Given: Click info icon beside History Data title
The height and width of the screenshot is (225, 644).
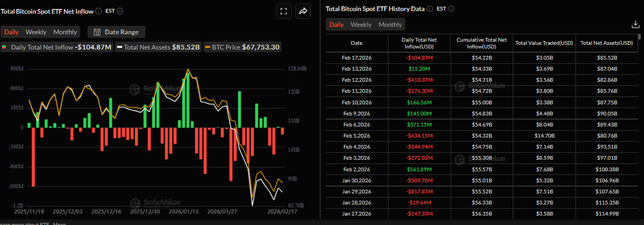Looking at the screenshot, I should pyautogui.click(x=430, y=9).
